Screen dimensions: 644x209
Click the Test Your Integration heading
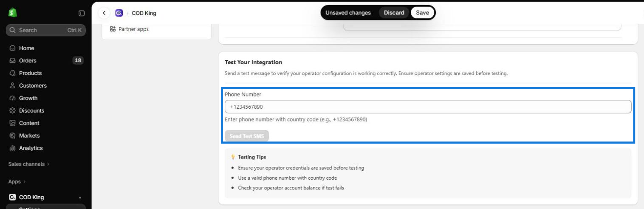[x=253, y=62]
